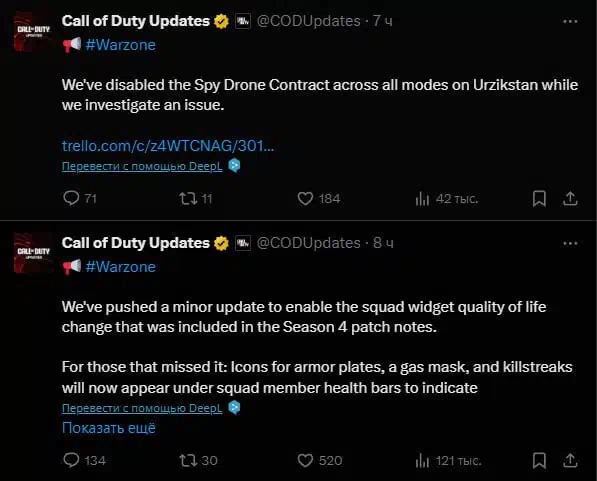Screen dimensions: 597x481
Task: View analytics showing 121 тыс. views
Action: [449, 461]
